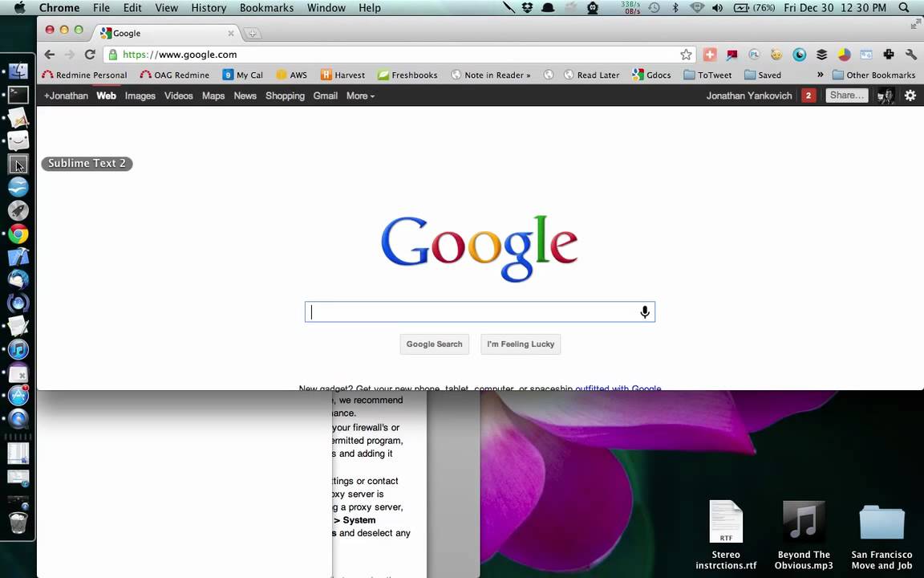924x578 pixels.
Task: Open the Gmail link in Google bar
Action: (x=326, y=96)
